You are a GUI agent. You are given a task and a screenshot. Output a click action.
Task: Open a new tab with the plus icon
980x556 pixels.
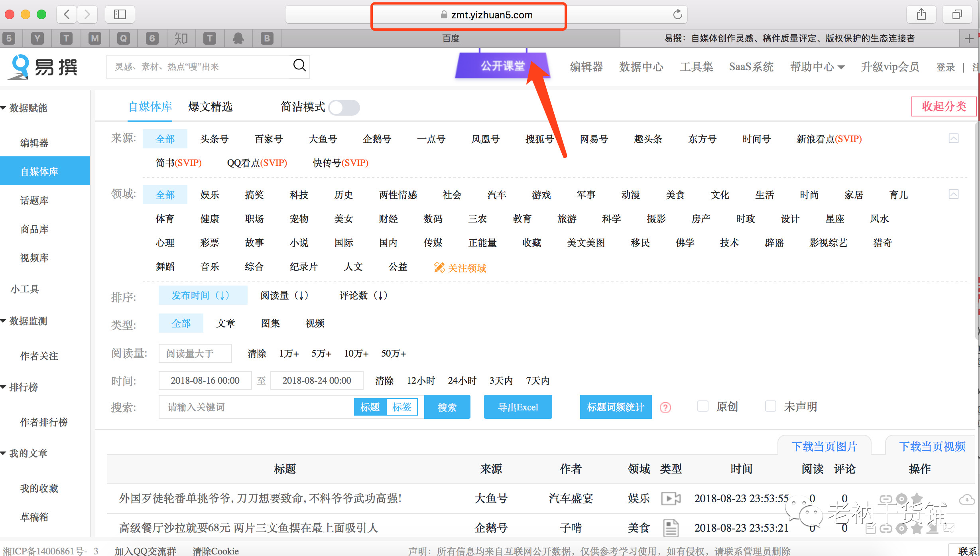pyautogui.click(x=969, y=39)
